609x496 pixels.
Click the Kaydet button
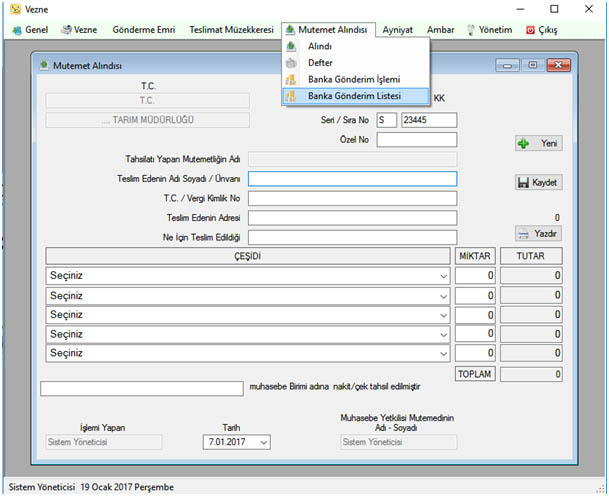coord(539,182)
